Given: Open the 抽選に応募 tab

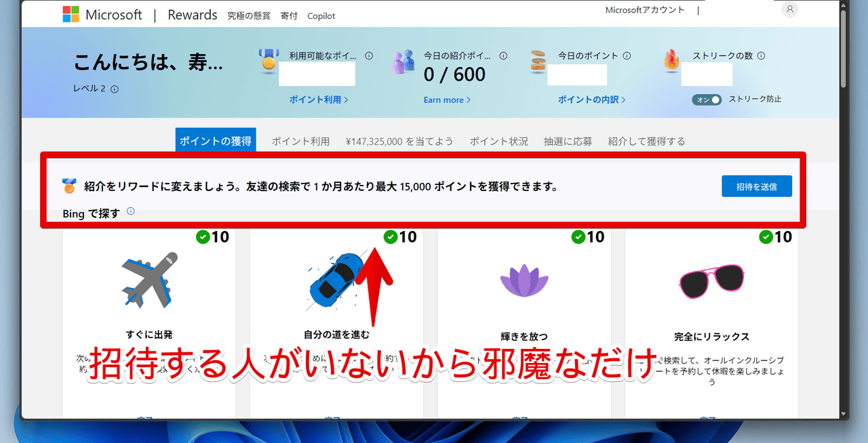Looking at the screenshot, I should pos(568,141).
